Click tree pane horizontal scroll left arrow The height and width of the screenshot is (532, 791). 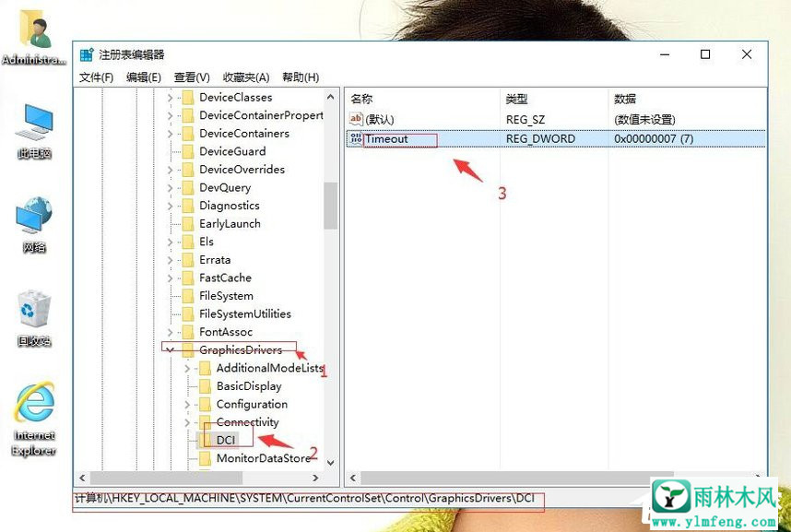point(82,478)
